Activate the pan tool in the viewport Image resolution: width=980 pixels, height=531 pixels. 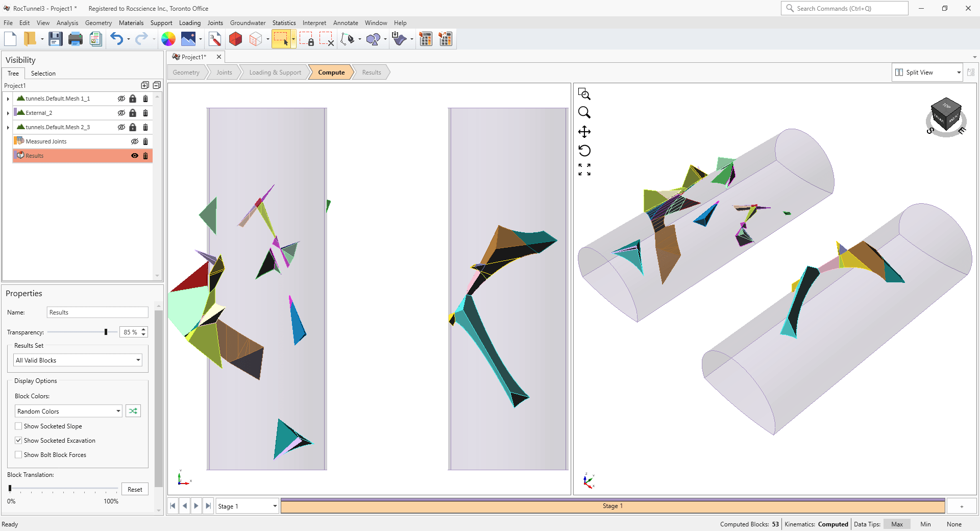(584, 131)
